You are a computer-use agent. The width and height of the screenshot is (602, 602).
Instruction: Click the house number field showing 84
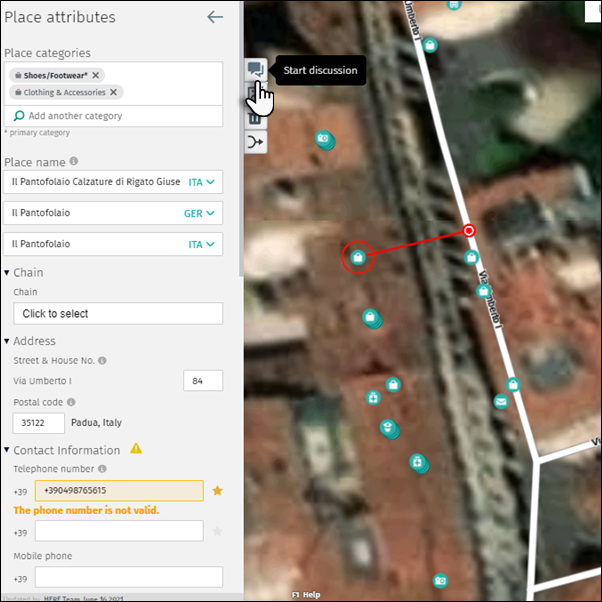(x=203, y=380)
